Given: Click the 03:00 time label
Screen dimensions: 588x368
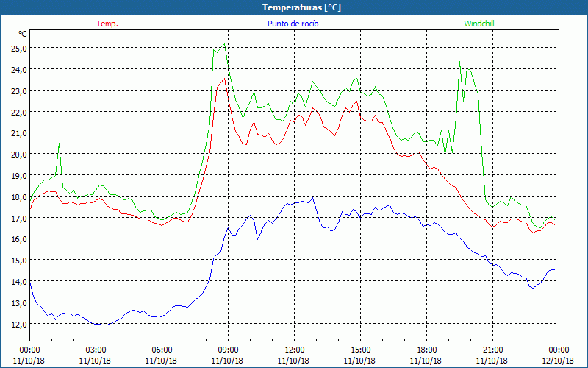Looking at the screenshot, I should (96, 350).
